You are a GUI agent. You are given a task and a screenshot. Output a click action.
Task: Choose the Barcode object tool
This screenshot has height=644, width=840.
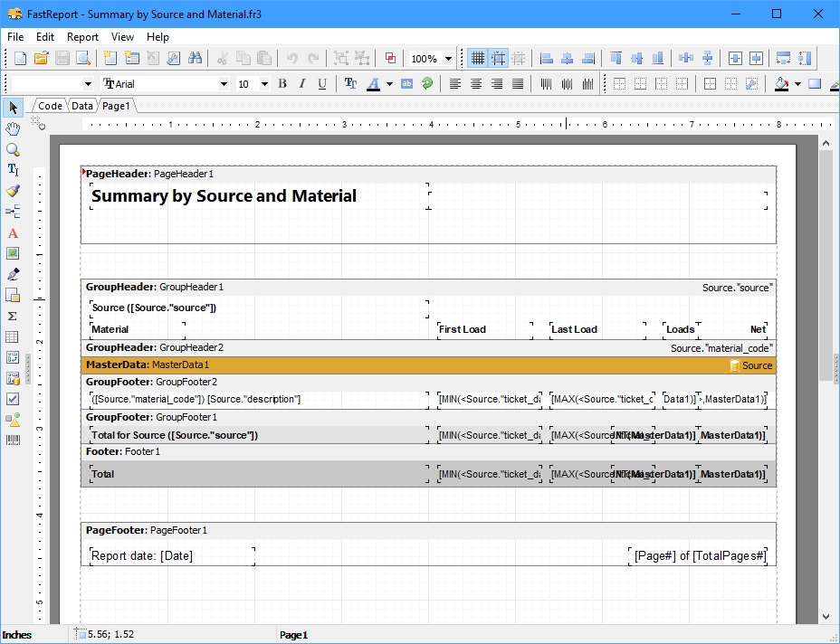[x=13, y=440]
